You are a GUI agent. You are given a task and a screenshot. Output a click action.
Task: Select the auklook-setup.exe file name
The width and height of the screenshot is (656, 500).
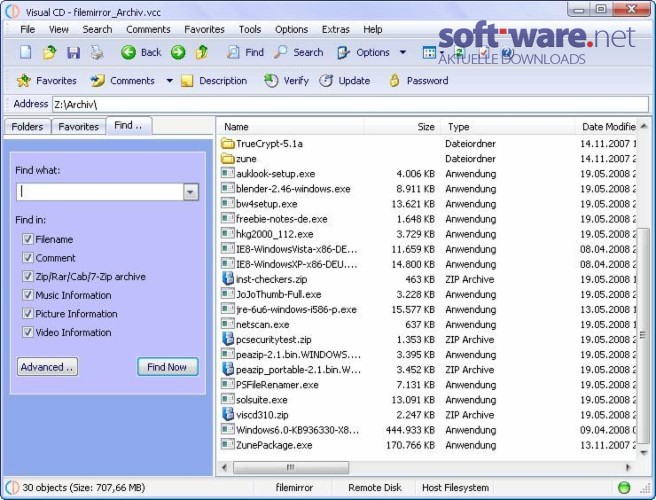(x=275, y=174)
